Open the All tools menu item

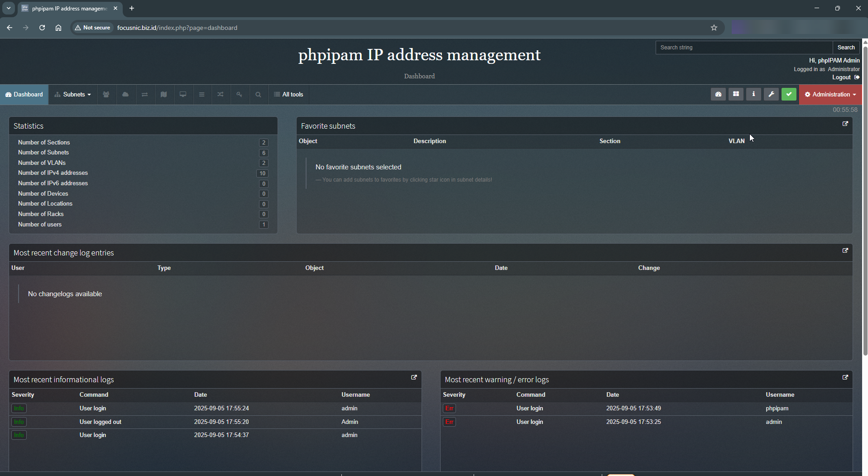click(288, 95)
